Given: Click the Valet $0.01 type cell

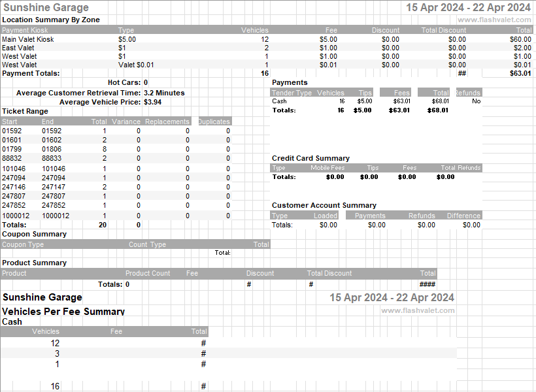Looking at the screenshot, I should click(x=136, y=65).
